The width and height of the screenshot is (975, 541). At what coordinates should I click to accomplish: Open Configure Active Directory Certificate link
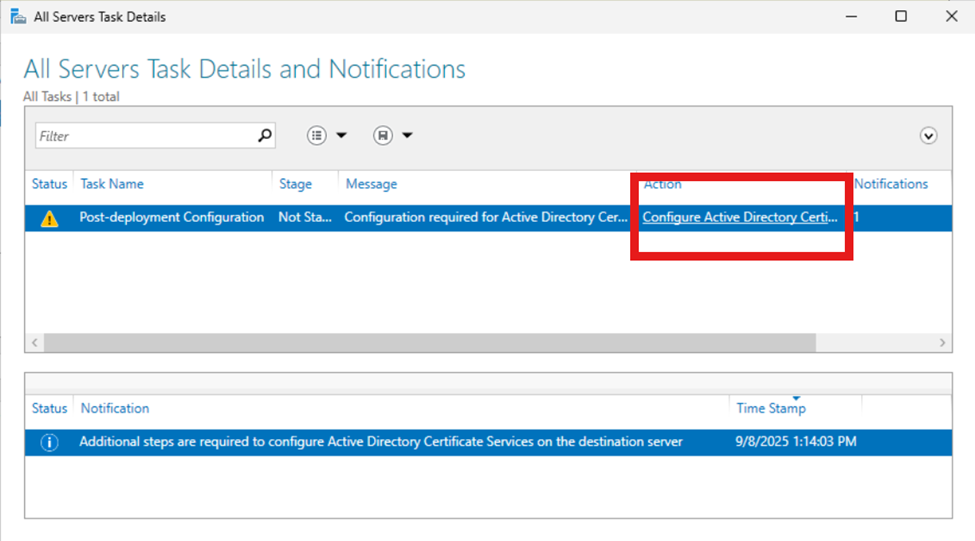740,217
